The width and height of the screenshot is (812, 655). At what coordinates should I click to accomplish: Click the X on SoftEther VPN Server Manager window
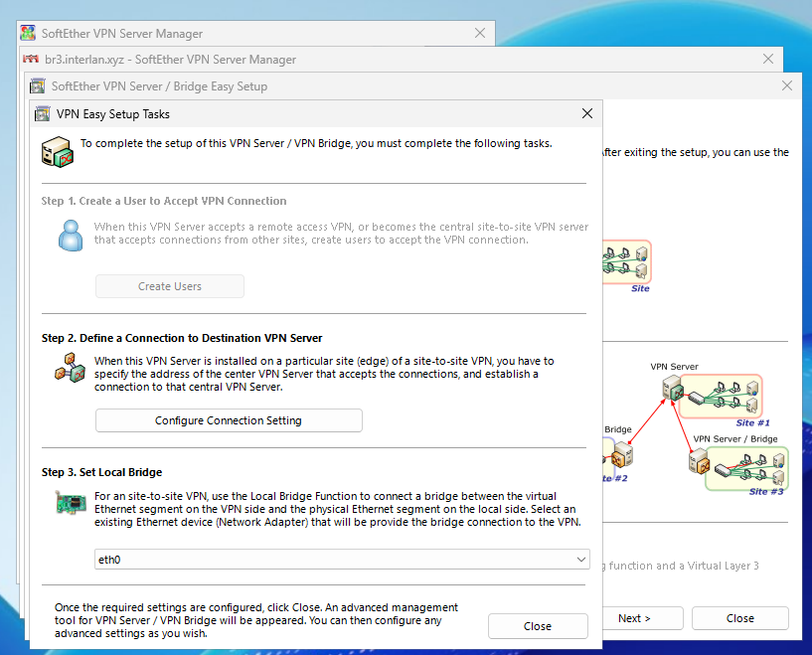[480, 33]
